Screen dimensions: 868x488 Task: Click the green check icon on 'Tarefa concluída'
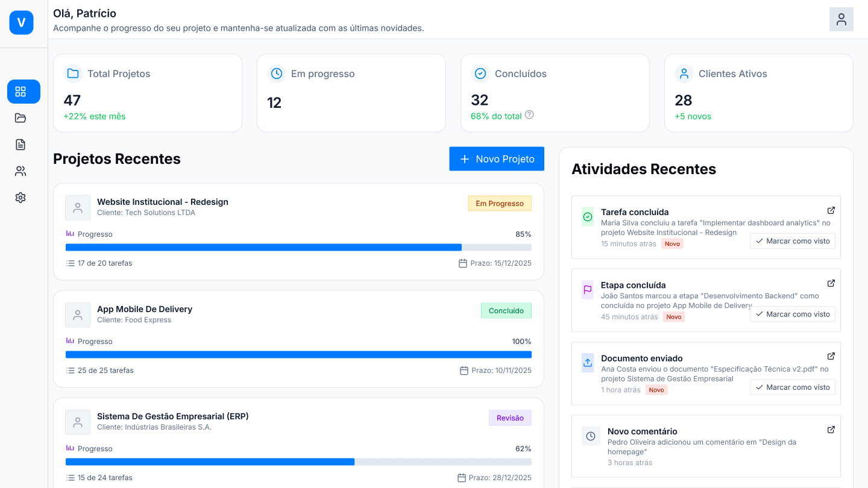(588, 216)
